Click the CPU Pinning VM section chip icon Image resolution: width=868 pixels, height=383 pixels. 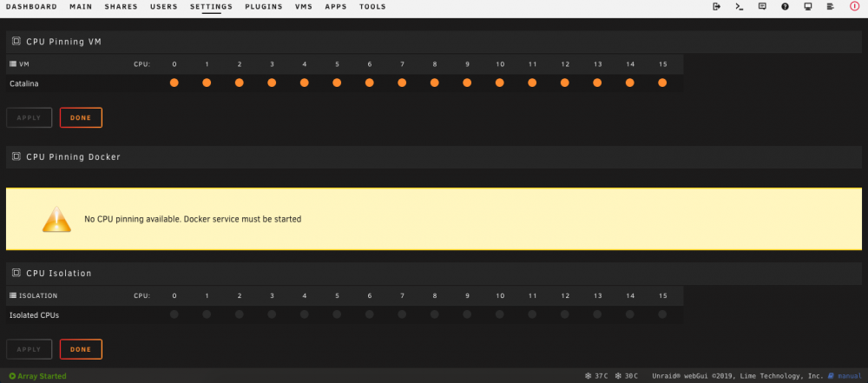16,41
